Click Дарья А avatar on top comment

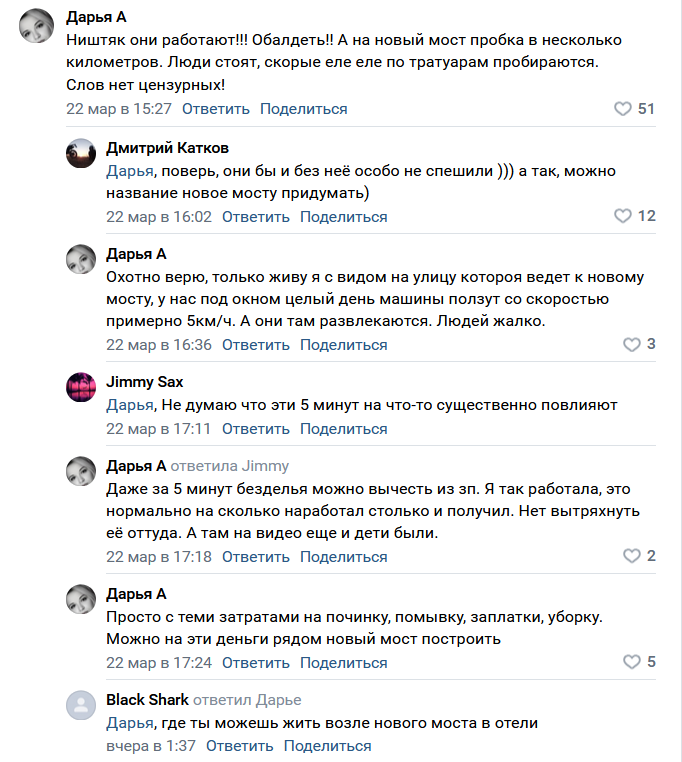tap(37, 24)
